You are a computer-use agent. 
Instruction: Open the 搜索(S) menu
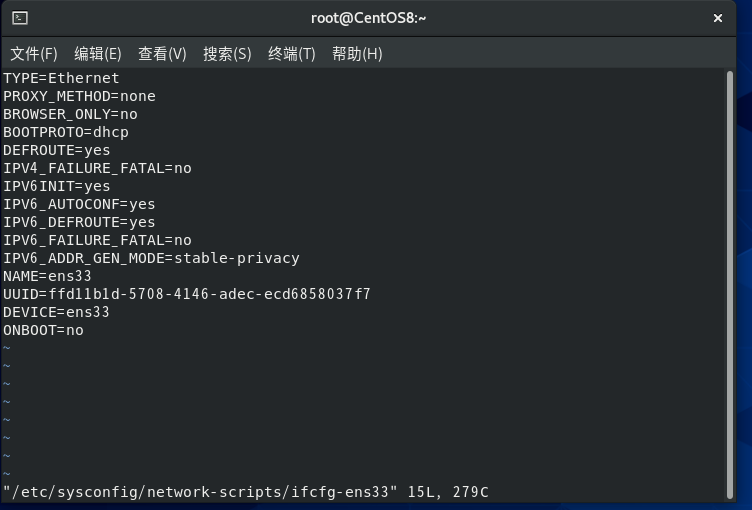227,54
